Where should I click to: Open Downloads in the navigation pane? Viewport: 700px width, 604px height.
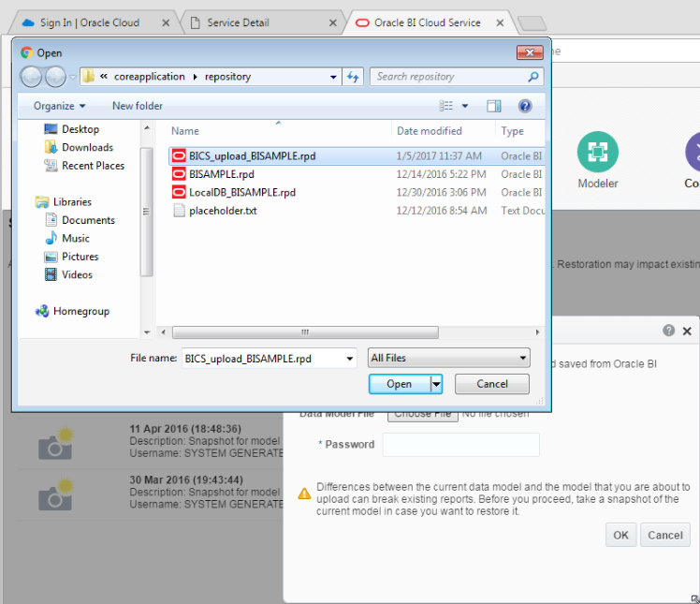(x=79, y=147)
